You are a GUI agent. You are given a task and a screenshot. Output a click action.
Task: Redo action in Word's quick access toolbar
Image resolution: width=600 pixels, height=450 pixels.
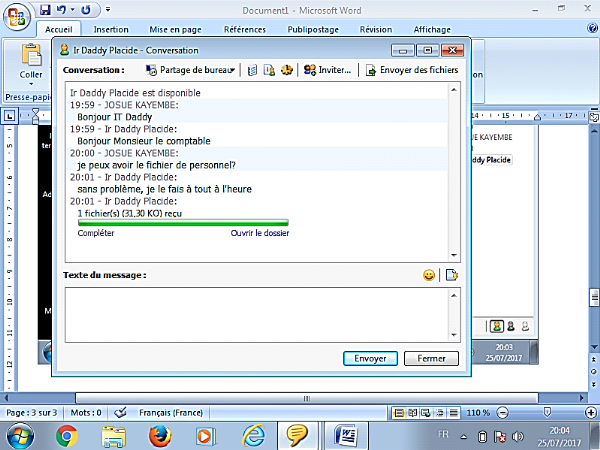click(x=86, y=10)
